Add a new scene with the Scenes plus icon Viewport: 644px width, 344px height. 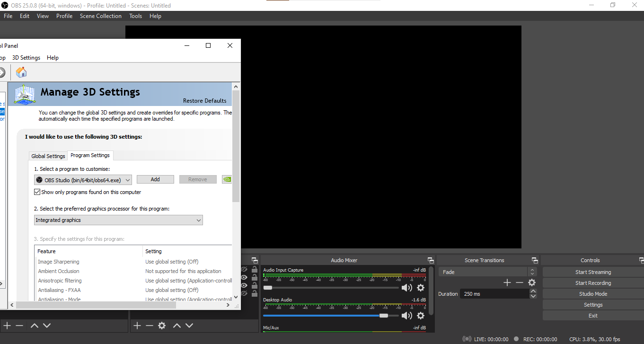7,326
